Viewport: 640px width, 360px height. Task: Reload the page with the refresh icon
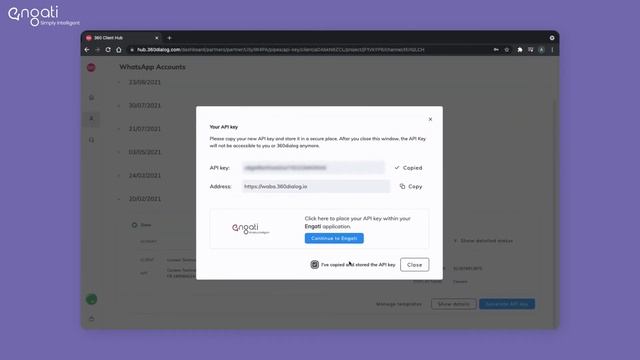pyautogui.click(x=108, y=50)
